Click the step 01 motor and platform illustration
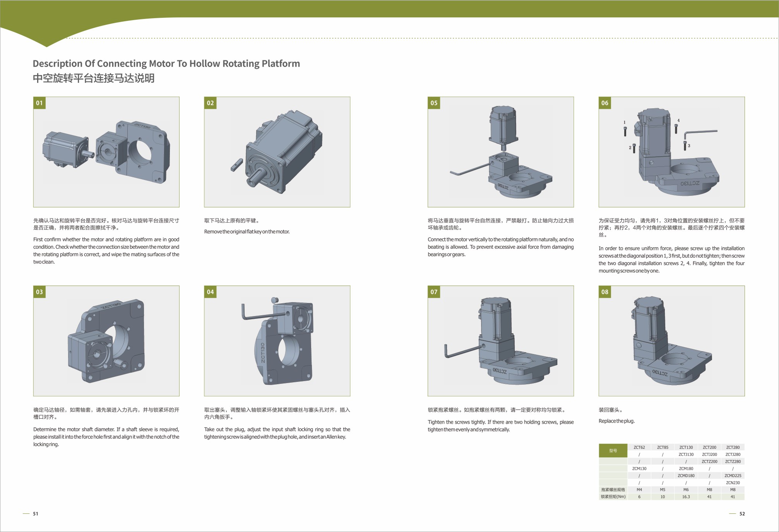This screenshot has height=532, width=779. pyautogui.click(x=106, y=152)
